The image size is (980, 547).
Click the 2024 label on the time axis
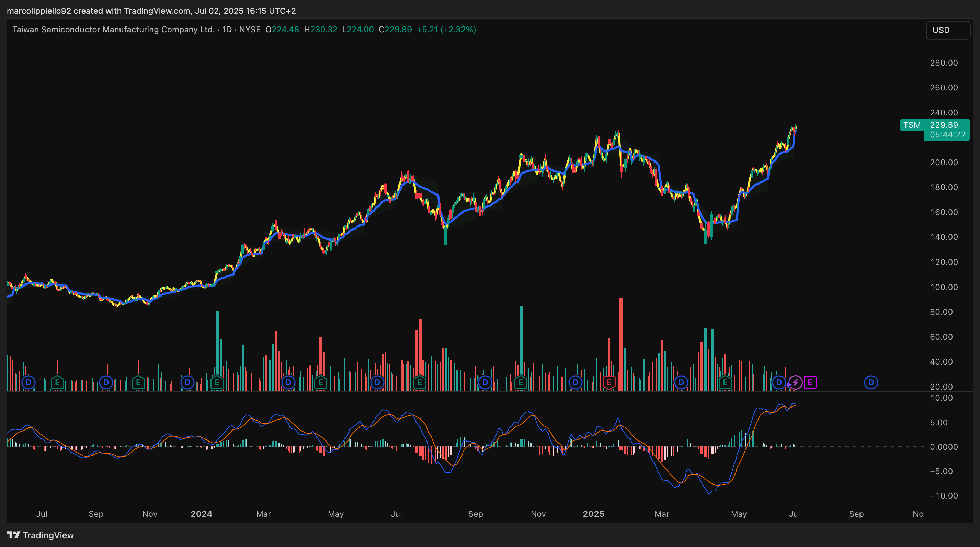201,514
